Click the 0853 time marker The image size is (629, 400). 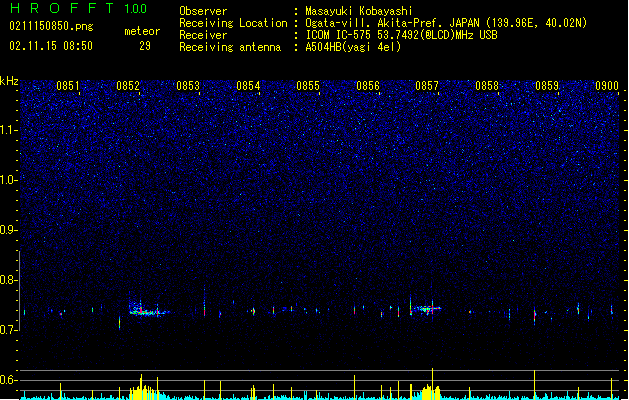[x=188, y=86]
